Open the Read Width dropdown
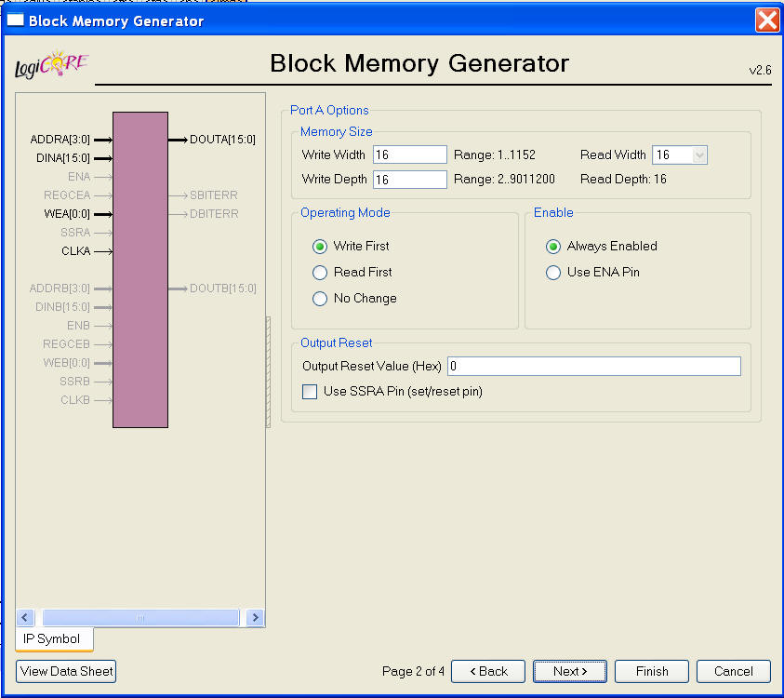 pos(699,155)
